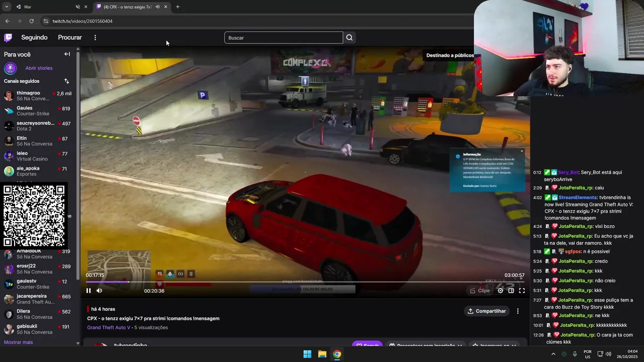644x362 pixels.
Task: Mute the CPX Twitch tab audio
Action: point(157,7)
